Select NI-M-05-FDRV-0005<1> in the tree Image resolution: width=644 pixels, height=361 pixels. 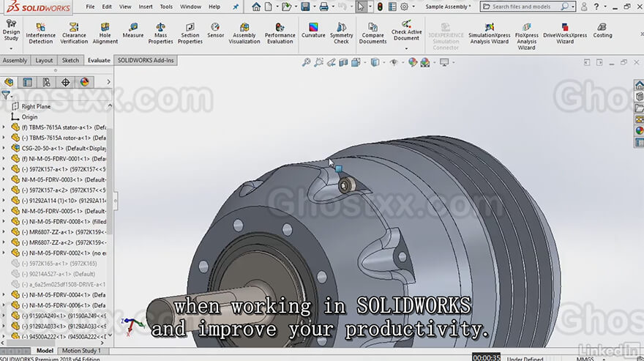(64, 211)
